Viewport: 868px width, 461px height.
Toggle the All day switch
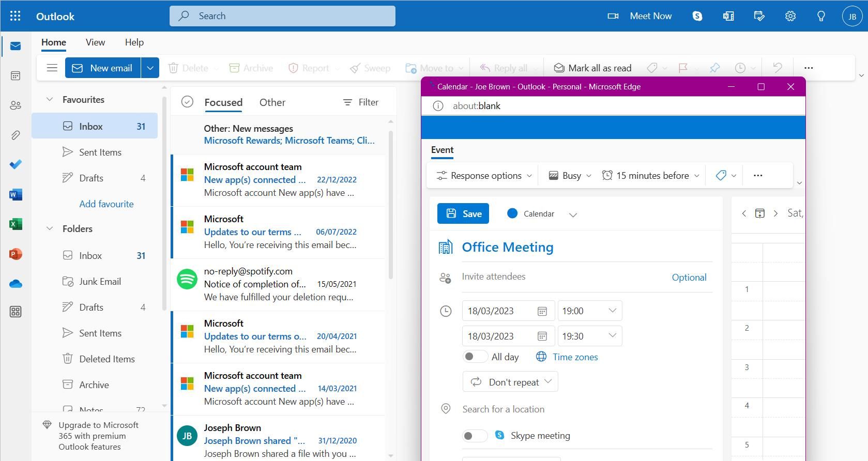tap(475, 357)
